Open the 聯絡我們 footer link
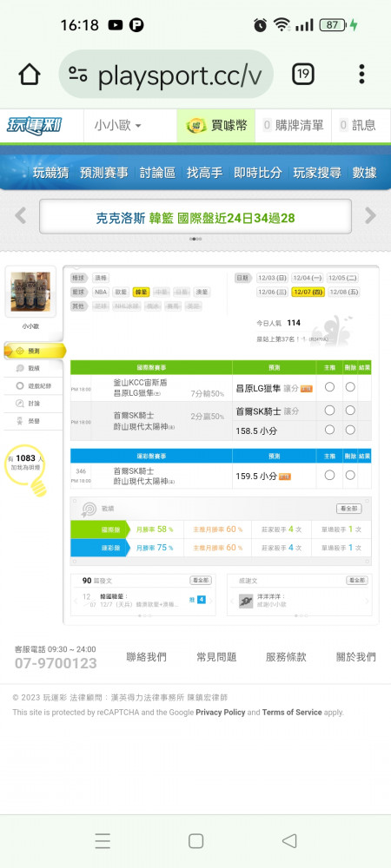This screenshot has width=391, height=868. click(146, 657)
